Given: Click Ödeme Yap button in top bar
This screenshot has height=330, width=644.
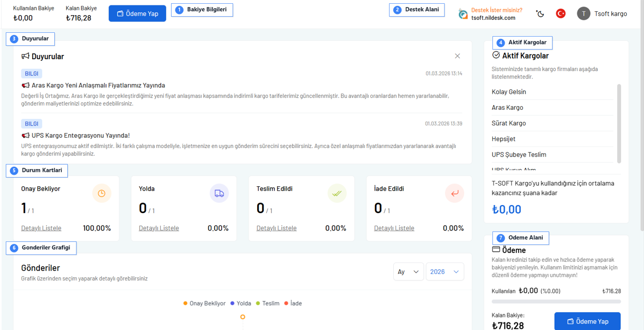Looking at the screenshot, I should coord(137,13).
